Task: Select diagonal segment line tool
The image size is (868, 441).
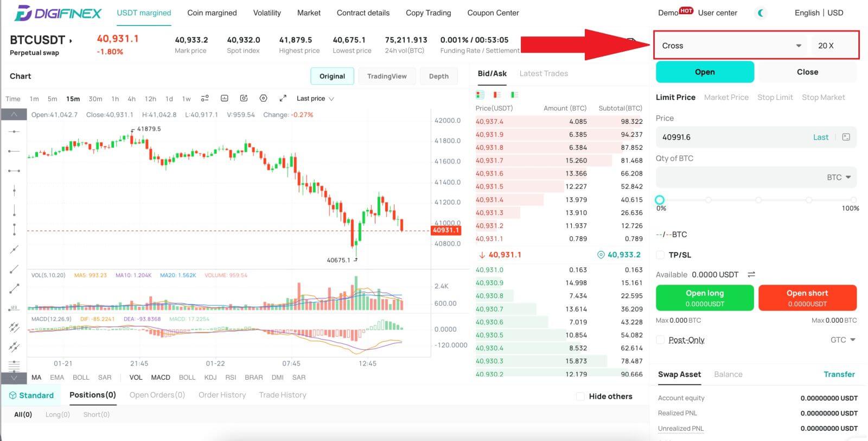Action: pos(14,288)
